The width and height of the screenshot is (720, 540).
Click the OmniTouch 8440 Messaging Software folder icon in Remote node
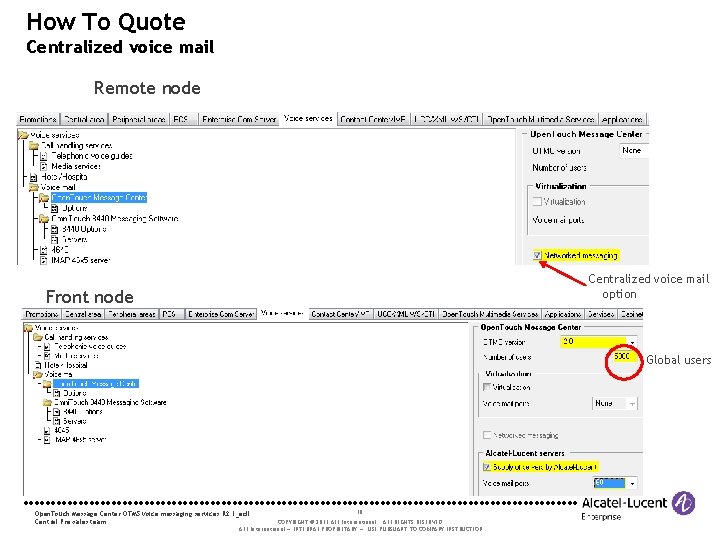(x=44, y=219)
